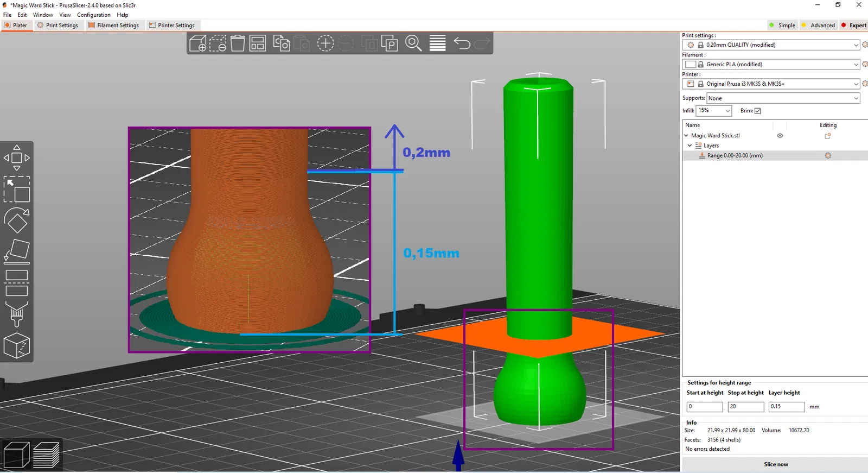
Task: Click the Undo arrow icon
Action: tap(462, 43)
